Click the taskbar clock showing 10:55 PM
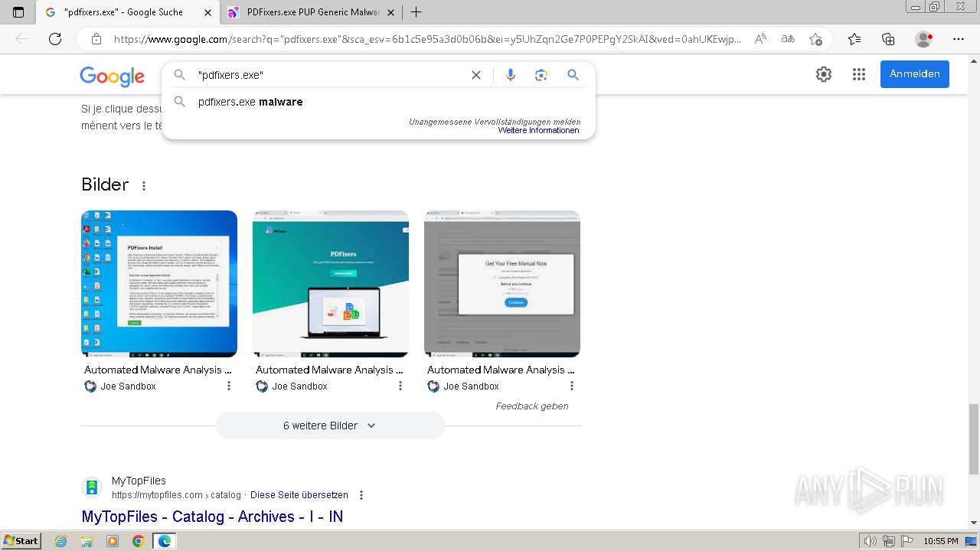980x551 pixels. coord(941,541)
